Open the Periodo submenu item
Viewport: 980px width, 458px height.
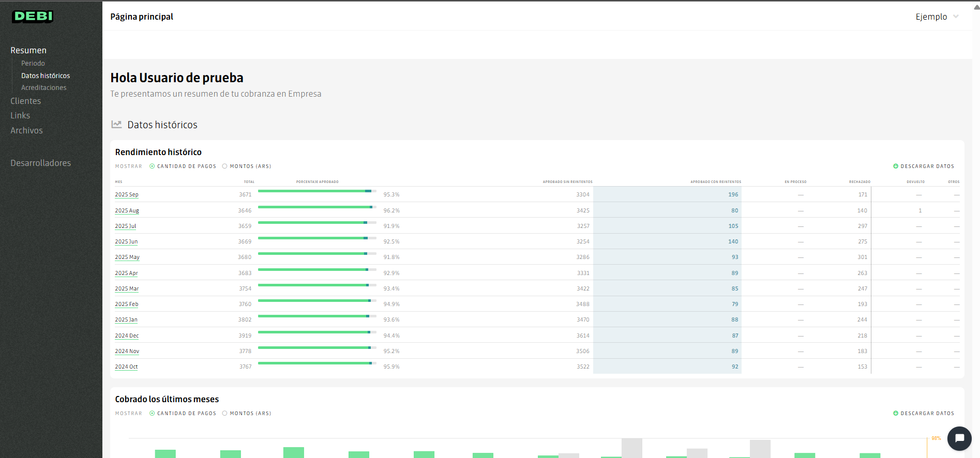click(x=33, y=63)
